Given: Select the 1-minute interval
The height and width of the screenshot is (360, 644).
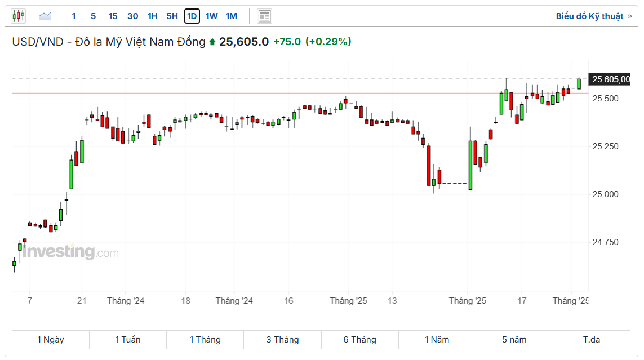Looking at the screenshot, I should (74, 16).
